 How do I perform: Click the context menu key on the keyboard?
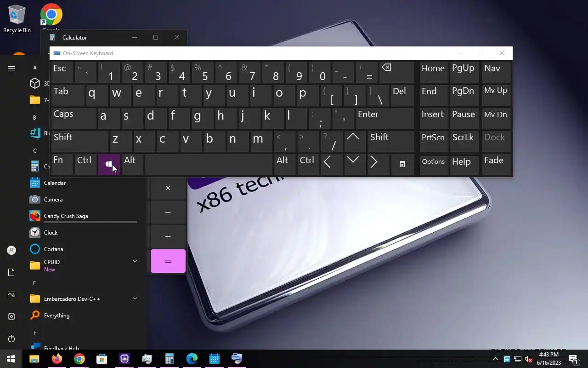pyautogui.click(x=402, y=164)
